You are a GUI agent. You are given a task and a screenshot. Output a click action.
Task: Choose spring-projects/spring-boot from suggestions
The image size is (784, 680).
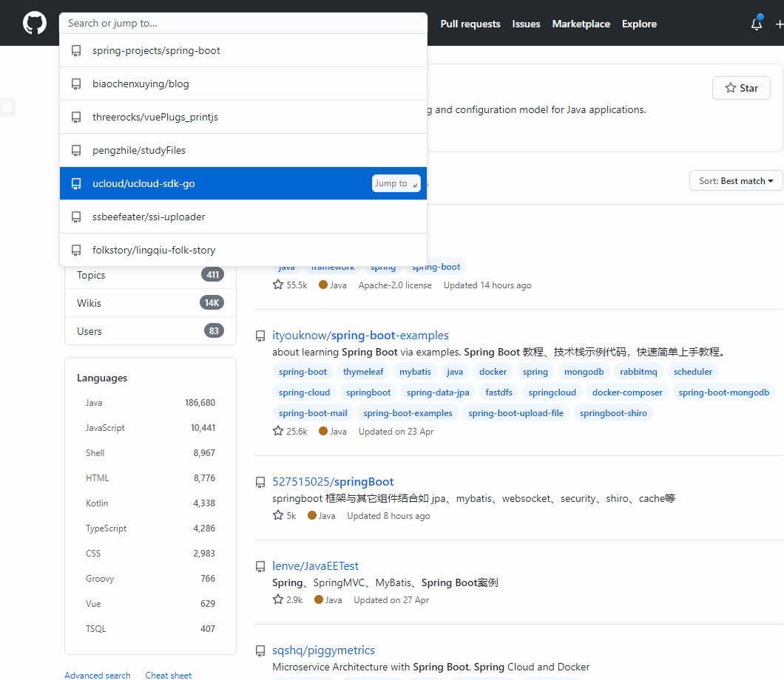pos(156,51)
